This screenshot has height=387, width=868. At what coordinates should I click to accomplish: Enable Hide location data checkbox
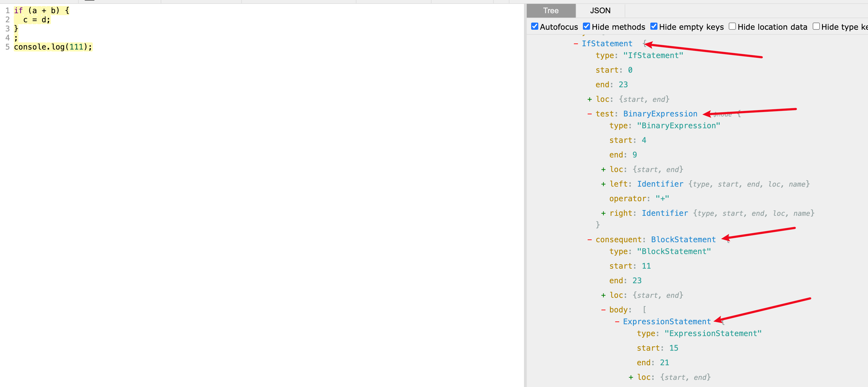coord(732,26)
